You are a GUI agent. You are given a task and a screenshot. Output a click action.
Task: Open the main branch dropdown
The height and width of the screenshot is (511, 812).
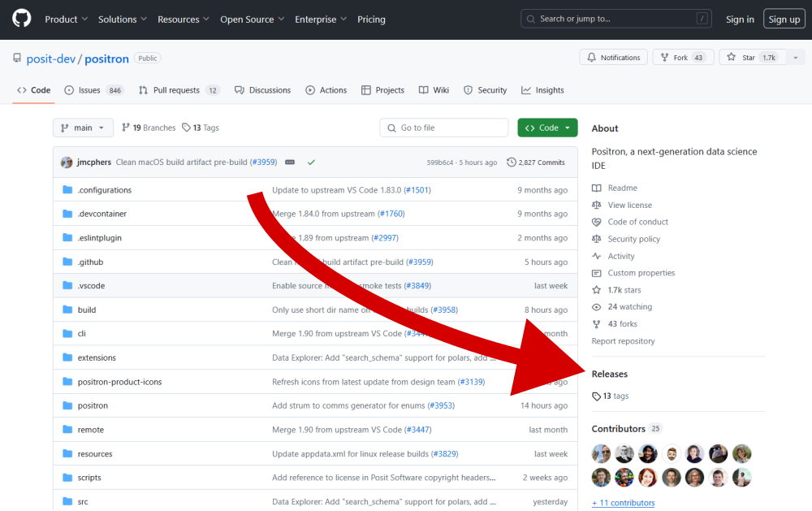tap(83, 128)
